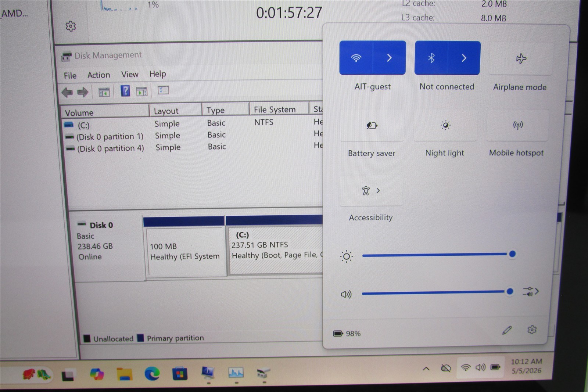Click the Disk Management title bar icon

pos(67,57)
